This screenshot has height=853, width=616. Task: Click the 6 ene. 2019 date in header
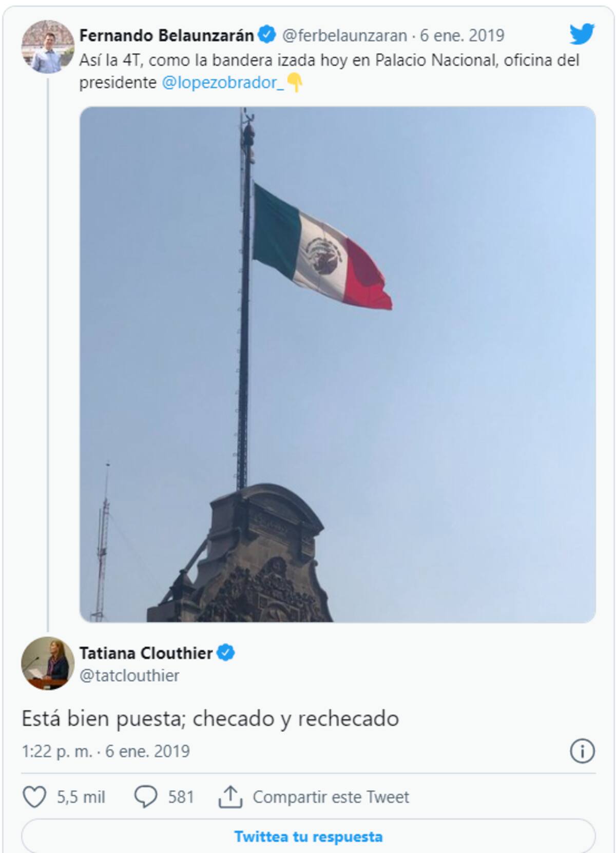(462, 35)
